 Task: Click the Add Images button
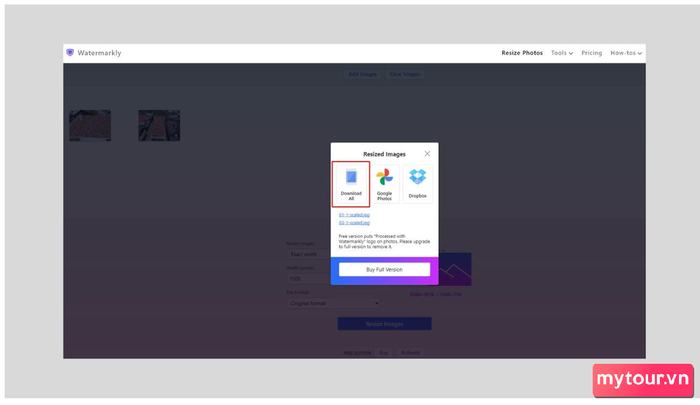(x=362, y=74)
